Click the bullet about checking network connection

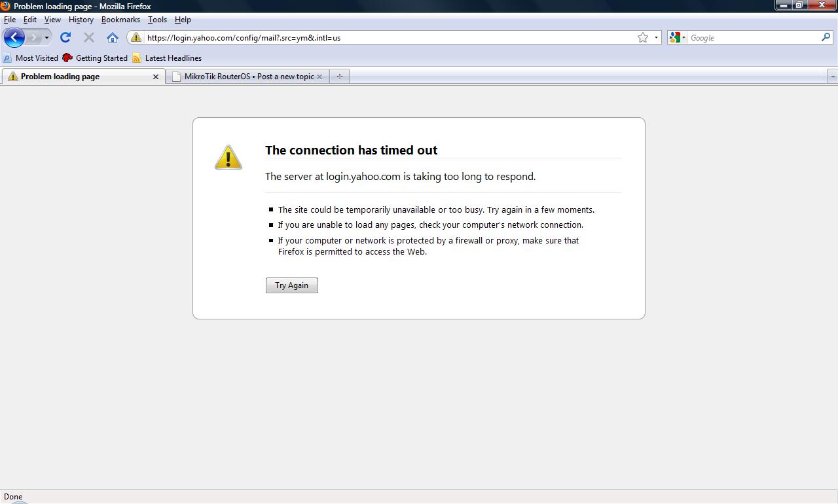click(x=430, y=225)
